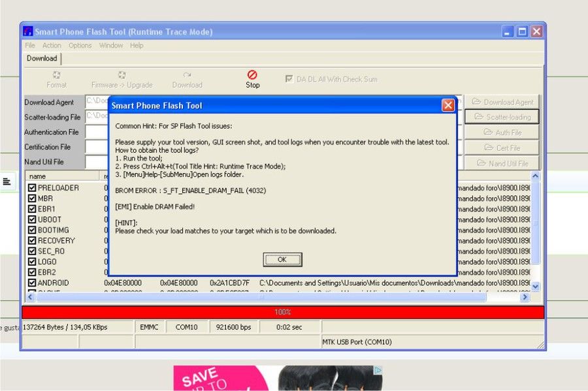The width and height of the screenshot is (588, 391).
Task: Uncheck the LOGO partition
Action: 32,261
